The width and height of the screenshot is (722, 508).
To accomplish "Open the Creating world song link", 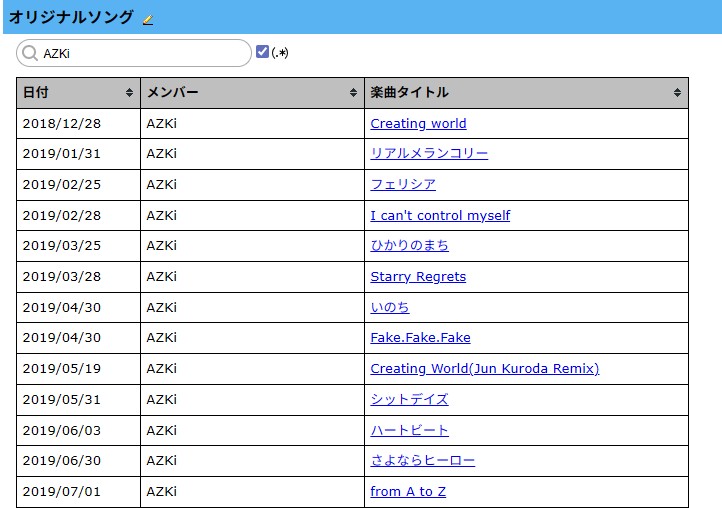I will pyautogui.click(x=418, y=124).
